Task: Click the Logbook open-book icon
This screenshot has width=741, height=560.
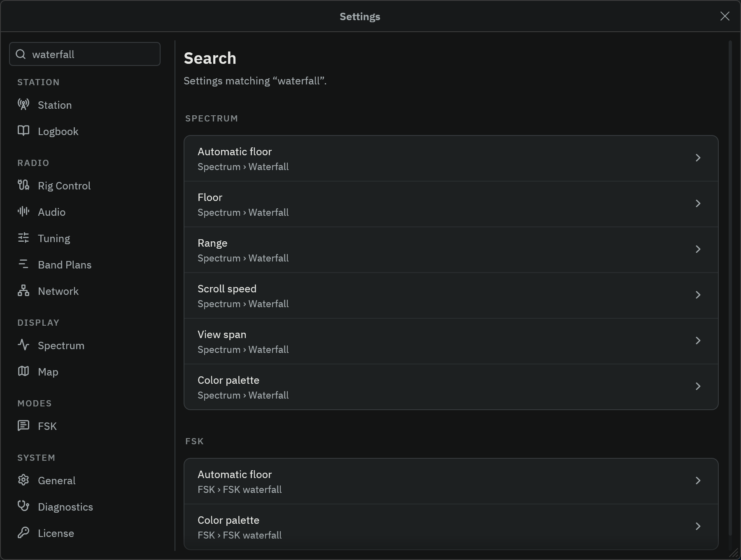Action: click(23, 131)
